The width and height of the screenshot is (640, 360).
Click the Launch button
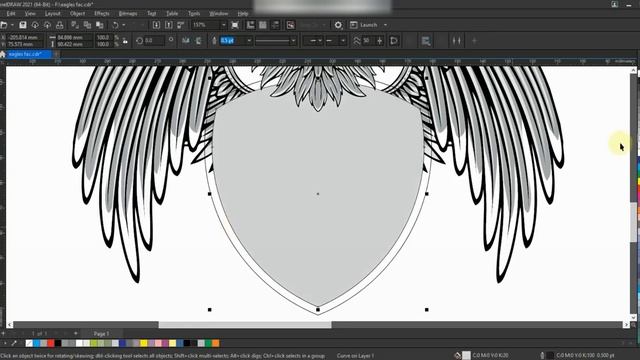364,25
